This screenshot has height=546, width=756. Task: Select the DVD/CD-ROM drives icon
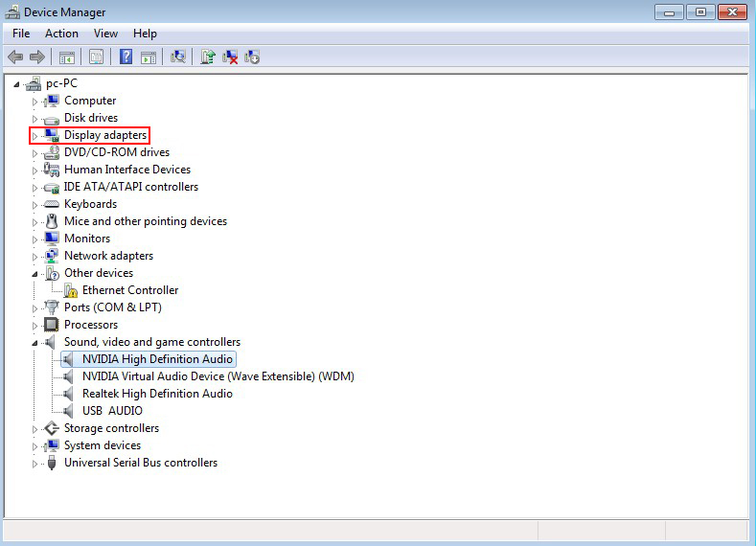(51, 152)
